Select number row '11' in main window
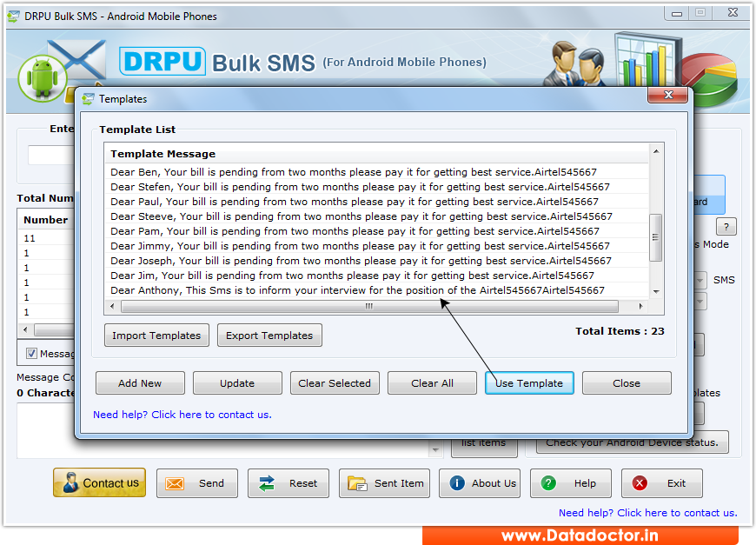Image resolution: width=756 pixels, height=545 pixels. click(x=46, y=238)
